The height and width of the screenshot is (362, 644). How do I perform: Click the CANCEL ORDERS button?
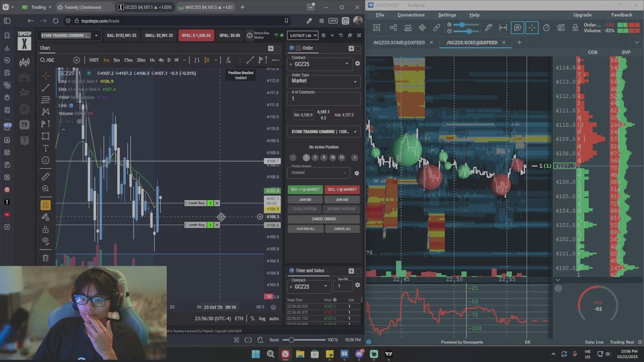(324, 219)
